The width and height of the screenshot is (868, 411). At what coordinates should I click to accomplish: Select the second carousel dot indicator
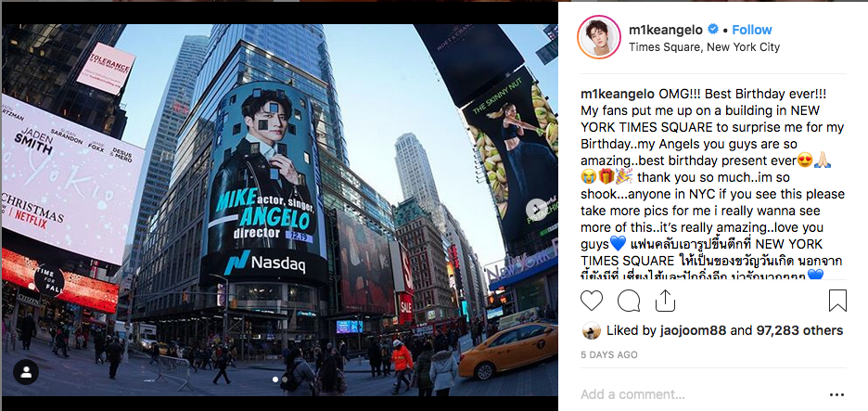click(285, 379)
